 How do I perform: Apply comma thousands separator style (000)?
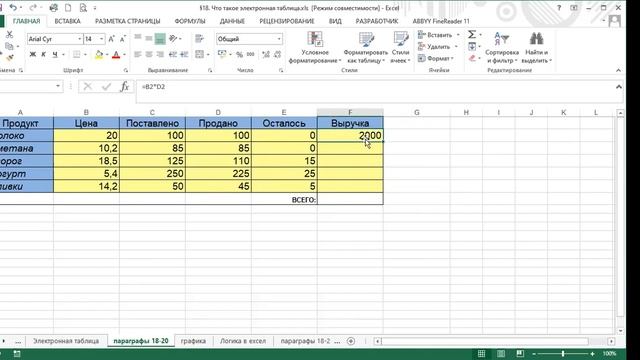pyautogui.click(x=251, y=54)
